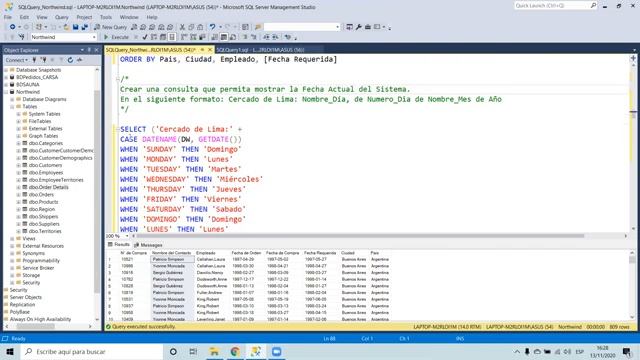Open the Toolbox icon in the toolbar
The width and height of the screenshot is (640, 360).
368,27
